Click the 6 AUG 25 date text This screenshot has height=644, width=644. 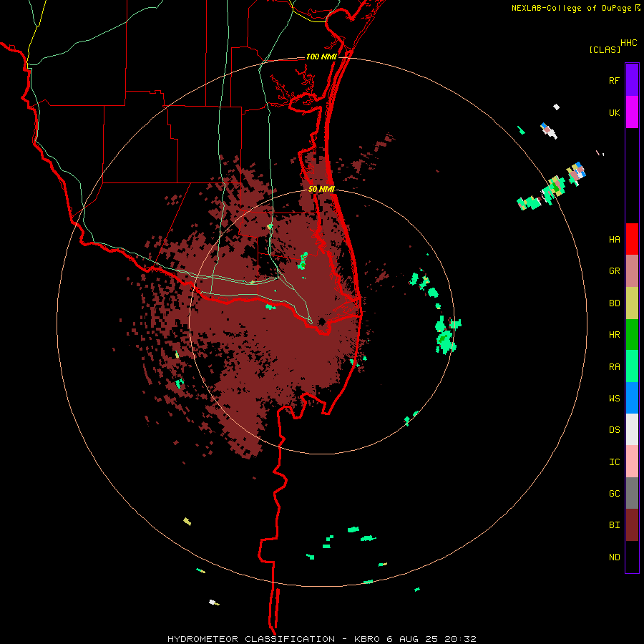click(x=412, y=639)
